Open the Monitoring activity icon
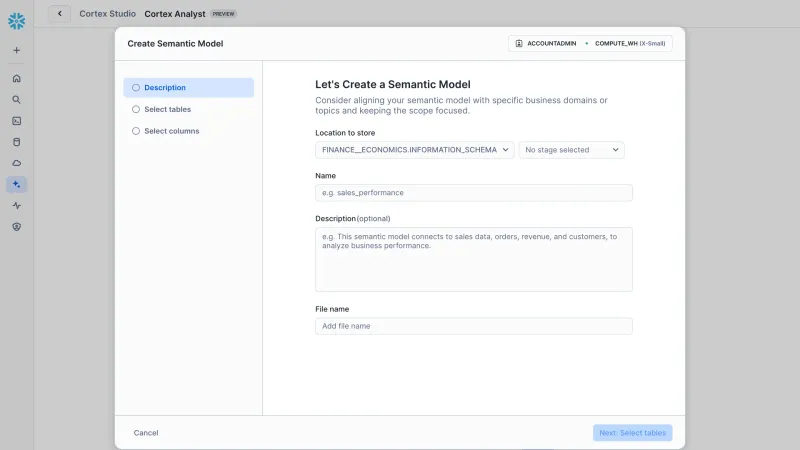 (x=16, y=206)
